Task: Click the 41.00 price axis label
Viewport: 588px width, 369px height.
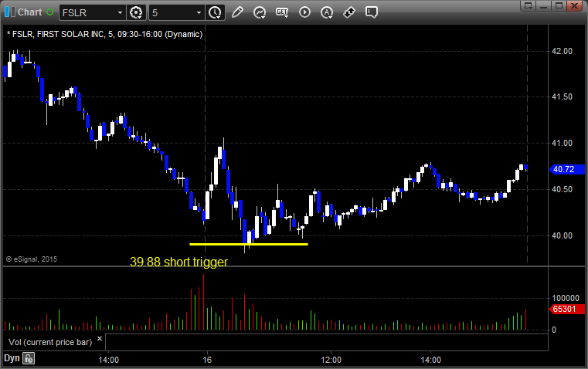Action: [x=563, y=143]
